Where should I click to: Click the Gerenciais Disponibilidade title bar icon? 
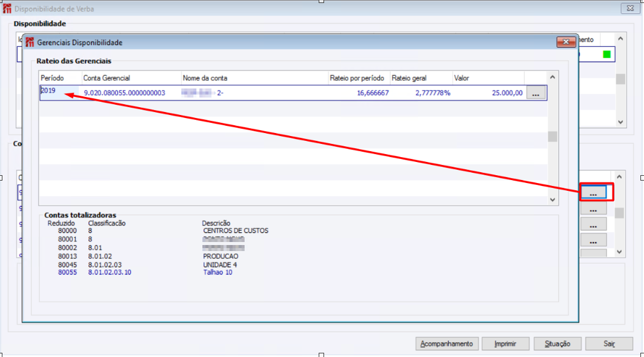(30, 42)
